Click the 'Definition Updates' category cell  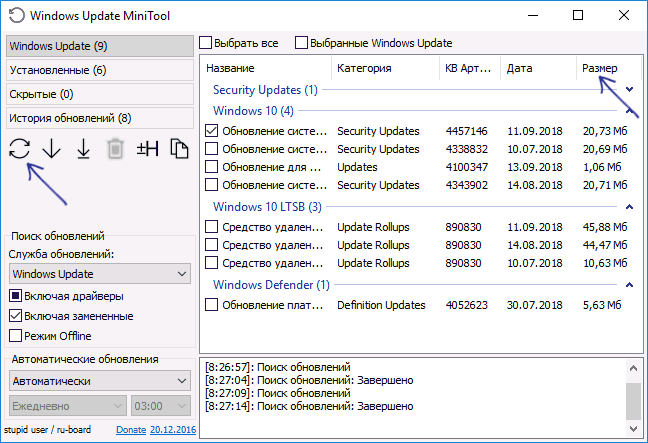click(381, 305)
